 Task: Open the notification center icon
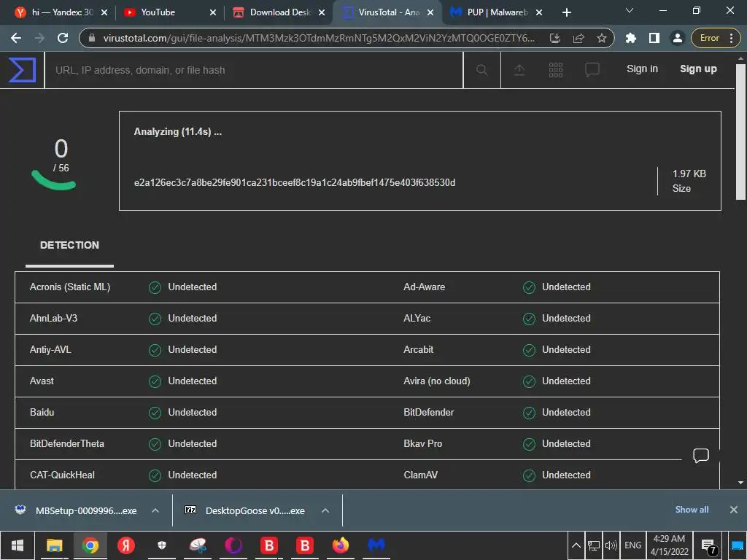click(x=708, y=545)
